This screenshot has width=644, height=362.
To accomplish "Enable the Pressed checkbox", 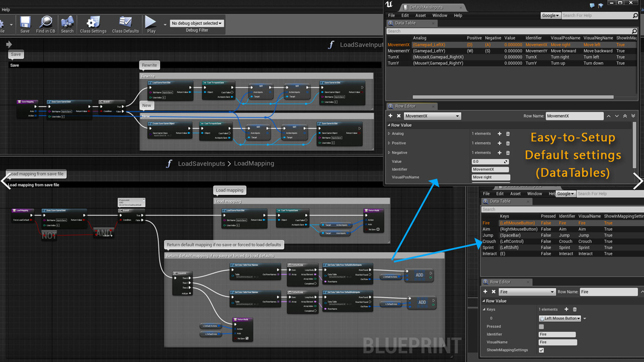I will tap(541, 327).
